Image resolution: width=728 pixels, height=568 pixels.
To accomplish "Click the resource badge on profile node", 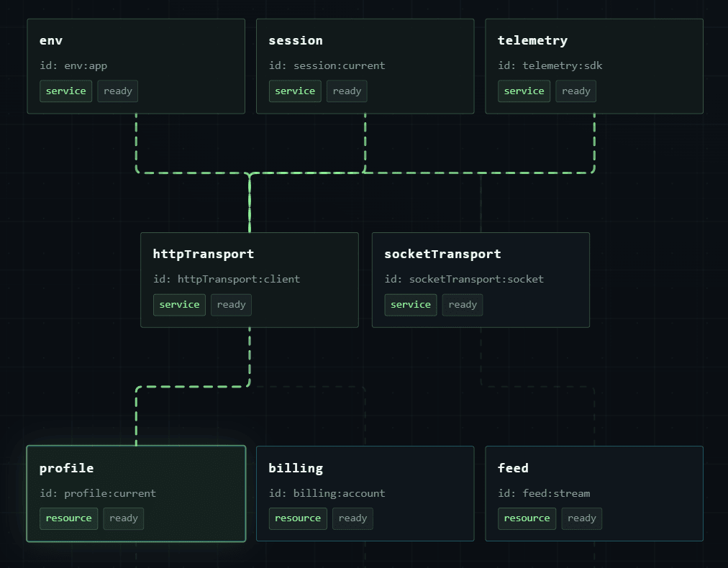I will click(x=69, y=518).
